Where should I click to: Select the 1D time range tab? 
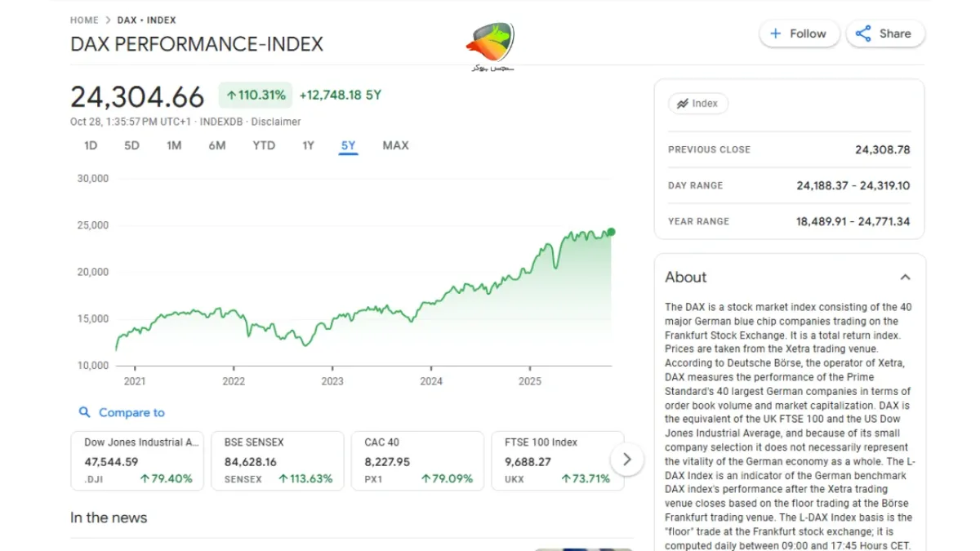pos(91,145)
